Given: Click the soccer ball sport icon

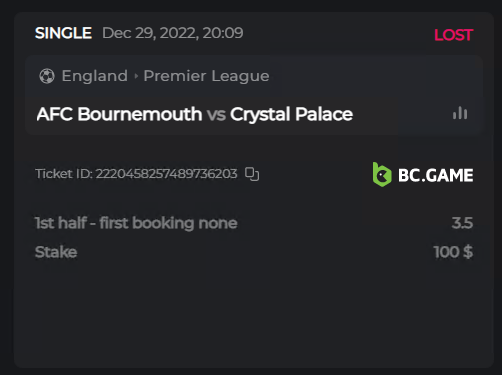Looking at the screenshot, I should 47,76.
